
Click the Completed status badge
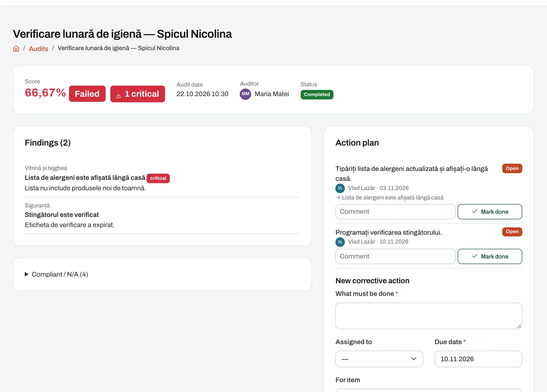(317, 95)
